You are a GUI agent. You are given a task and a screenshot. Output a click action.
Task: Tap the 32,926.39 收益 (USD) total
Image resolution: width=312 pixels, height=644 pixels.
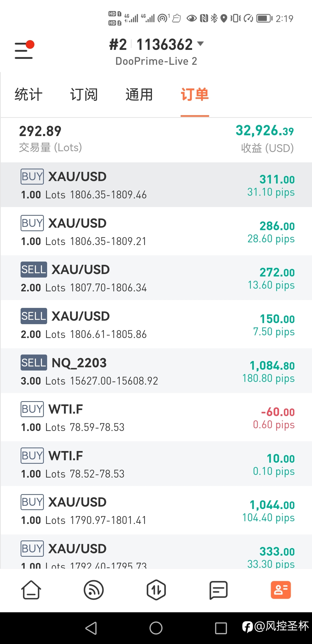coord(265,139)
